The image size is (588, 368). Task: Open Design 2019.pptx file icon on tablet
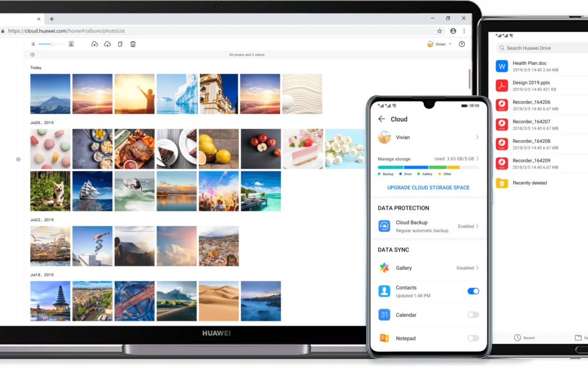pos(502,86)
